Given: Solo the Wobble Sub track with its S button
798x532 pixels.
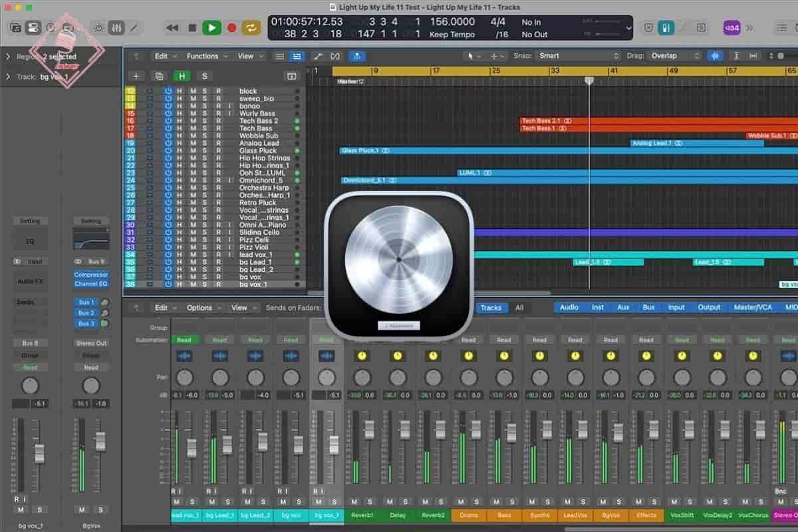Looking at the screenshot, I should [203, 135].
